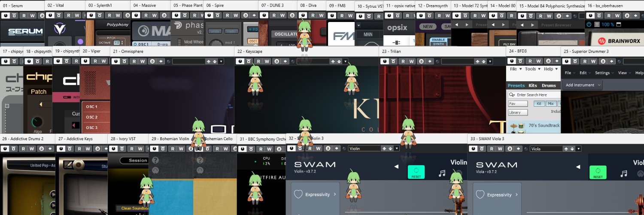Click Read automation R in the Trilian window

[403, 61]
